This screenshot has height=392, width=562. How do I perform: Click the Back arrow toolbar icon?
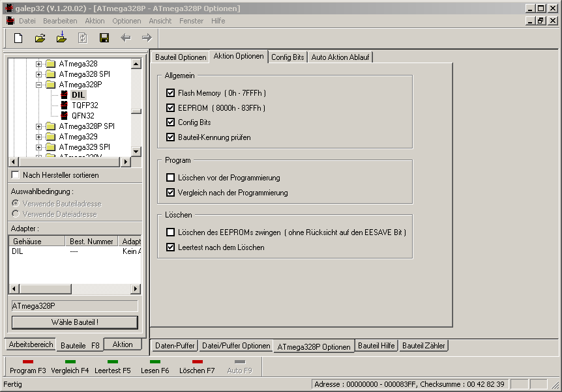pos(125,38)
